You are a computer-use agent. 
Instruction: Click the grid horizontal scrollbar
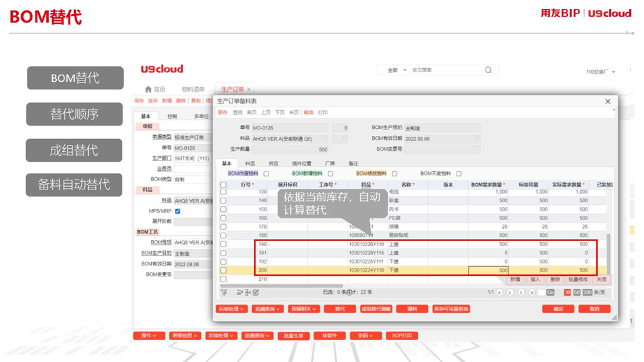pyautogui.click(x=282, y=285)
